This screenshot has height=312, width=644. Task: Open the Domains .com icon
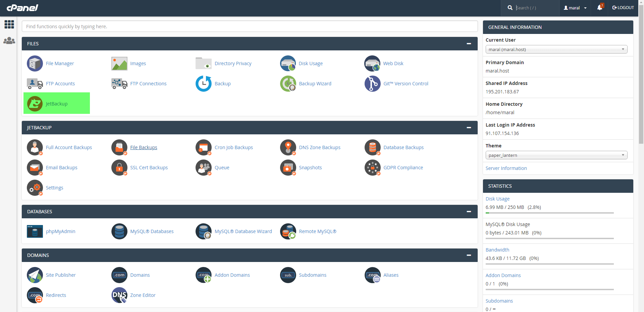click(x=119, y=275)
